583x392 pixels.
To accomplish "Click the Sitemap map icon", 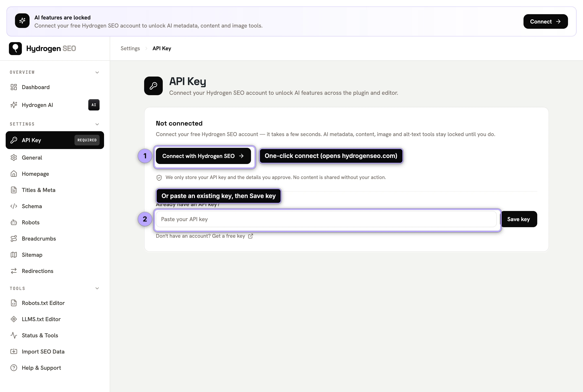I will tap(14, 255).
